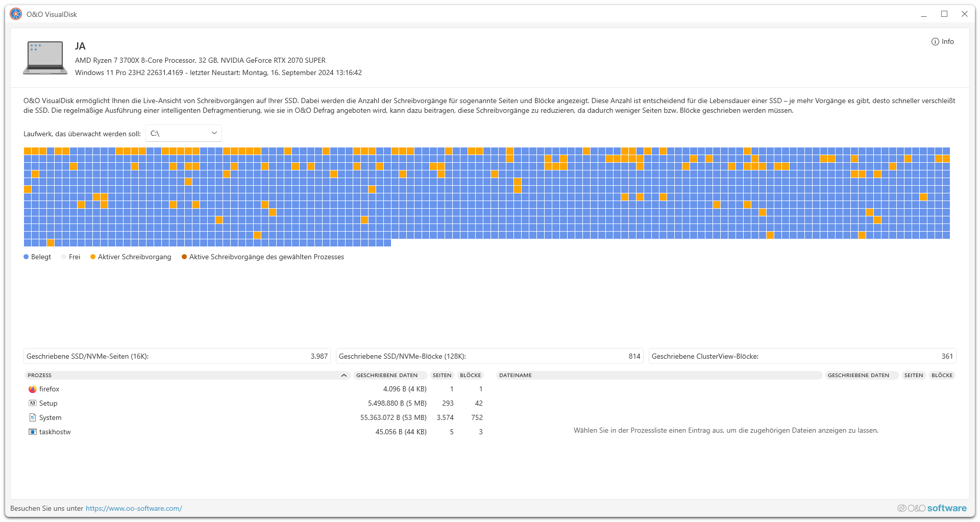The image size is (980, 522).
Task: Click the Geschriebene ClusterView-Blöcke counter field
Action: click(802, 356)
